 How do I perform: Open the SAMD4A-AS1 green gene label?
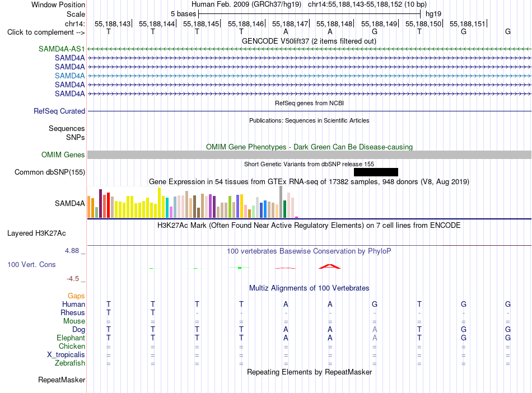(62, 49)
